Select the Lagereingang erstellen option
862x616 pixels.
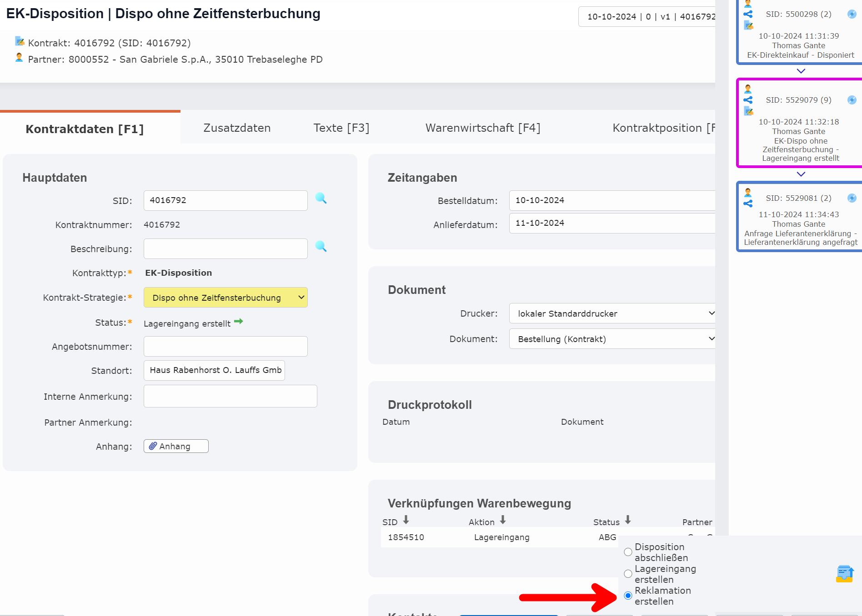pos(628,573)
